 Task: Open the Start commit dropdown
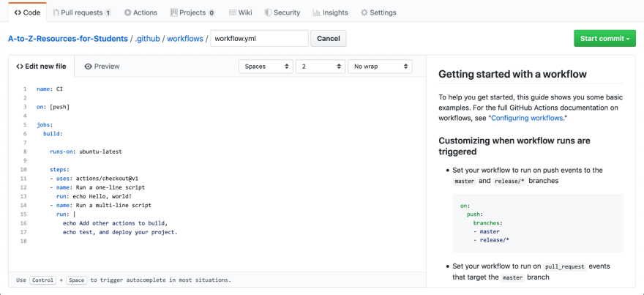coord(604,38)
